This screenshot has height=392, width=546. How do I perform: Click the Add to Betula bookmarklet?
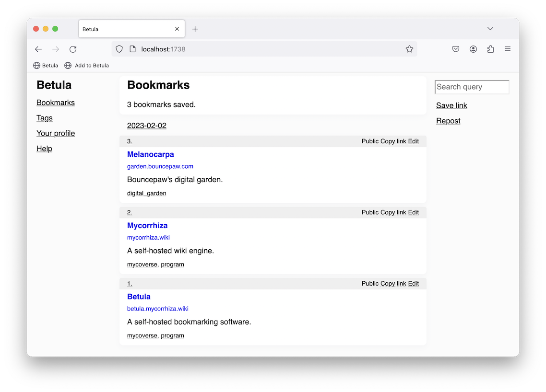(87, 66)
